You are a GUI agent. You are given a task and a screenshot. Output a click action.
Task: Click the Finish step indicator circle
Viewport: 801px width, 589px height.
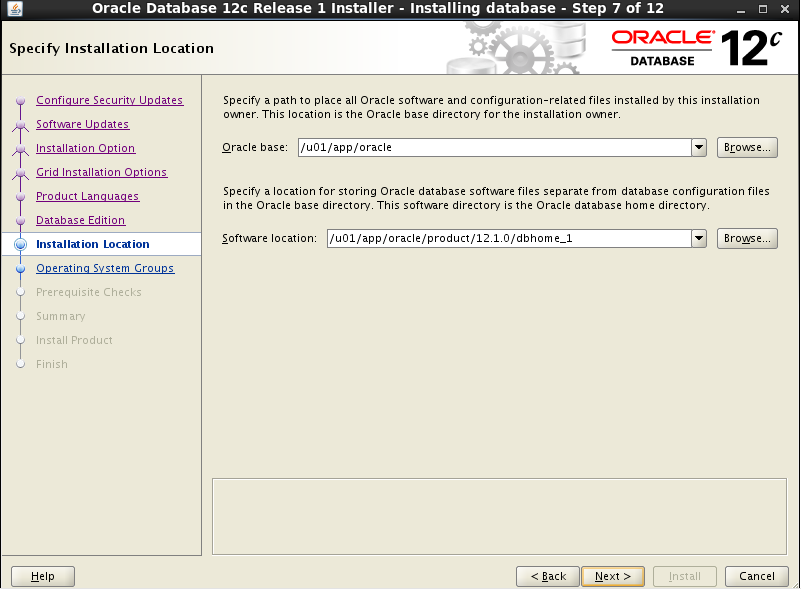(x=21, y=364)
